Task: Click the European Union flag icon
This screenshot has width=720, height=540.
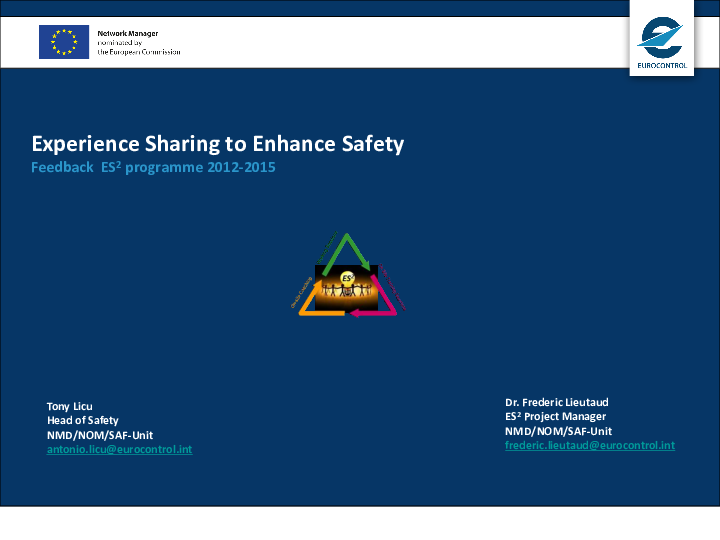Action: pos(64,42)
